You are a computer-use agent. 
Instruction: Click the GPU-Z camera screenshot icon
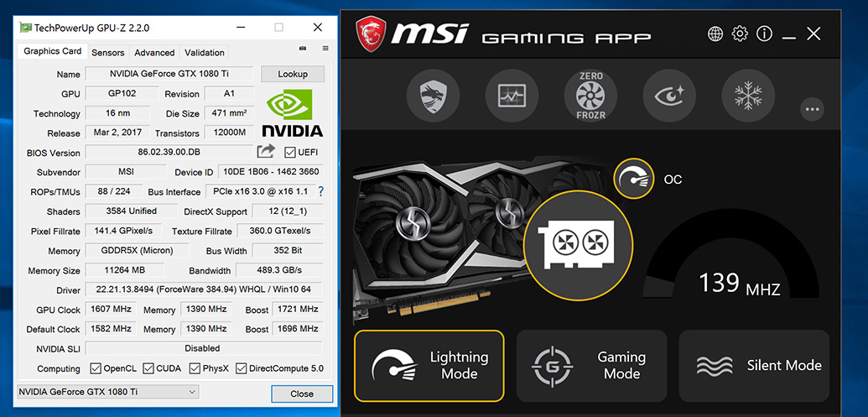[302, 49]
